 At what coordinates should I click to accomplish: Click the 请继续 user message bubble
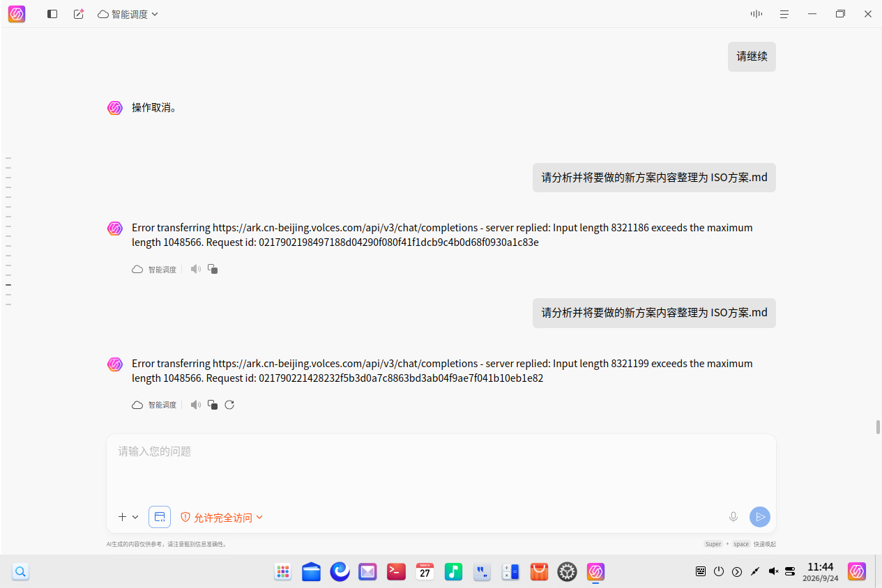pyautogui.click(x=752, y=56)
